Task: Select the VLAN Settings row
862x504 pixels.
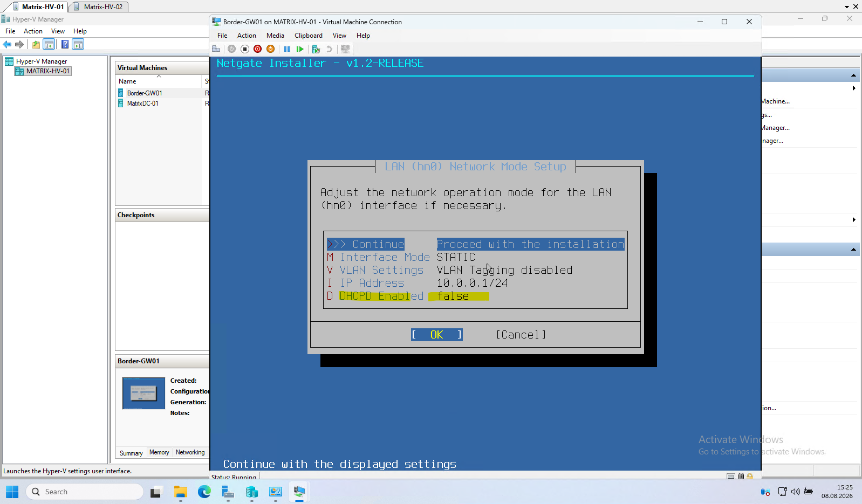Action: (x=475, y=270)
